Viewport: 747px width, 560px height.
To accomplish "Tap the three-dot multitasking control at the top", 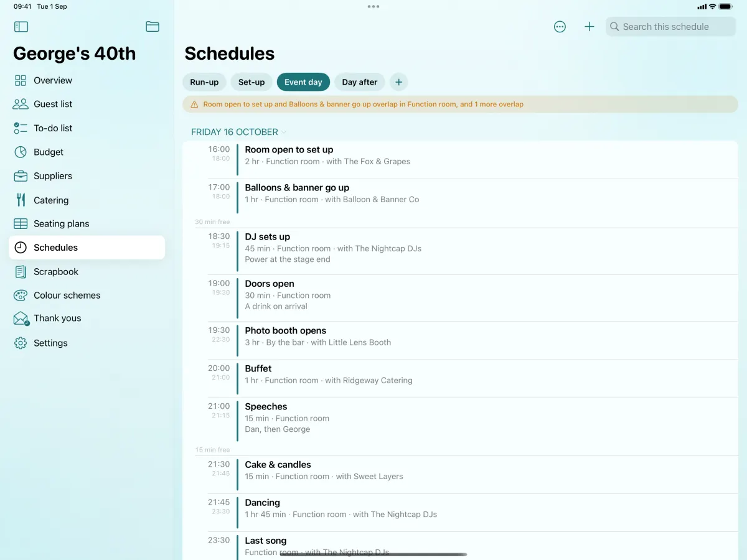I will click(x=374, y=6).
